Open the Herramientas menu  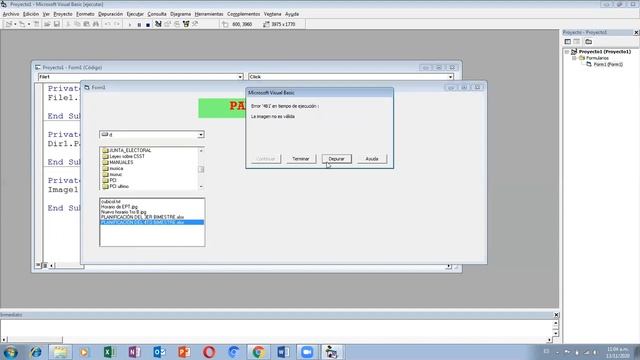coord(209,14)
